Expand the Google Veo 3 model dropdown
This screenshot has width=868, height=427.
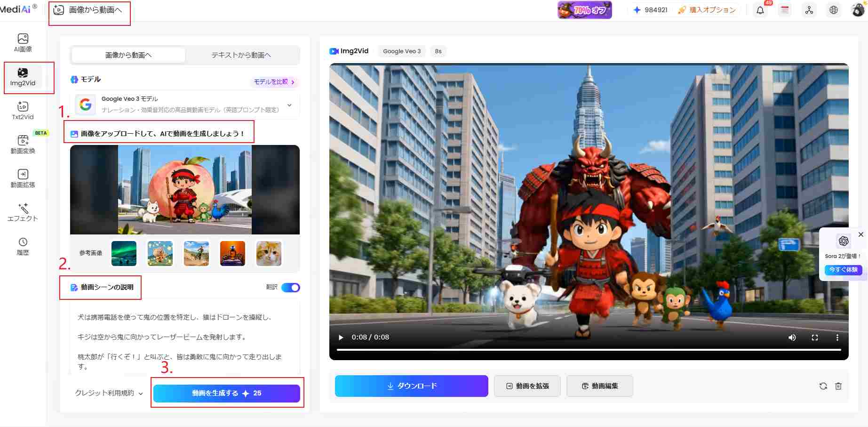point(289,105)
